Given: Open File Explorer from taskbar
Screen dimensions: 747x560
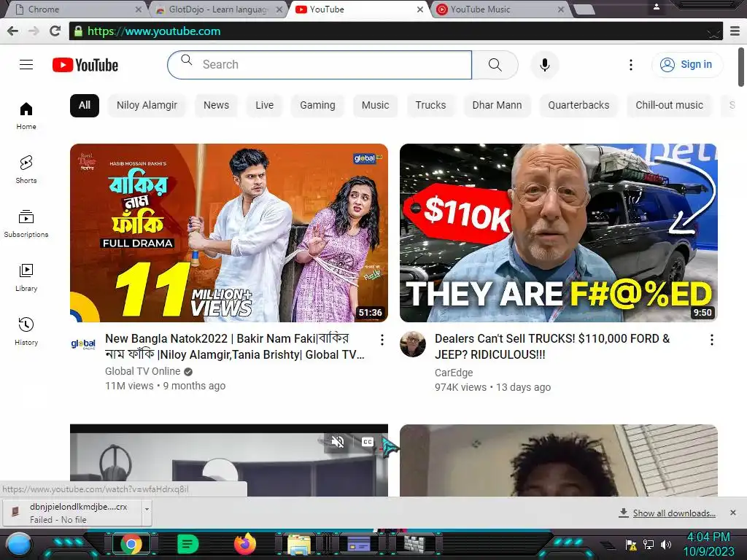Looking at the screenshot, I should (300, 544).
